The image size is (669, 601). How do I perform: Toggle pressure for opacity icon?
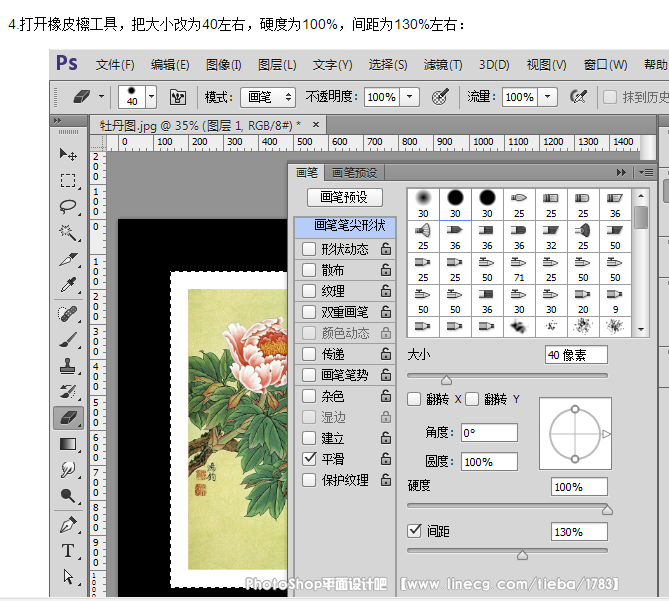click(x=440, y=97)
